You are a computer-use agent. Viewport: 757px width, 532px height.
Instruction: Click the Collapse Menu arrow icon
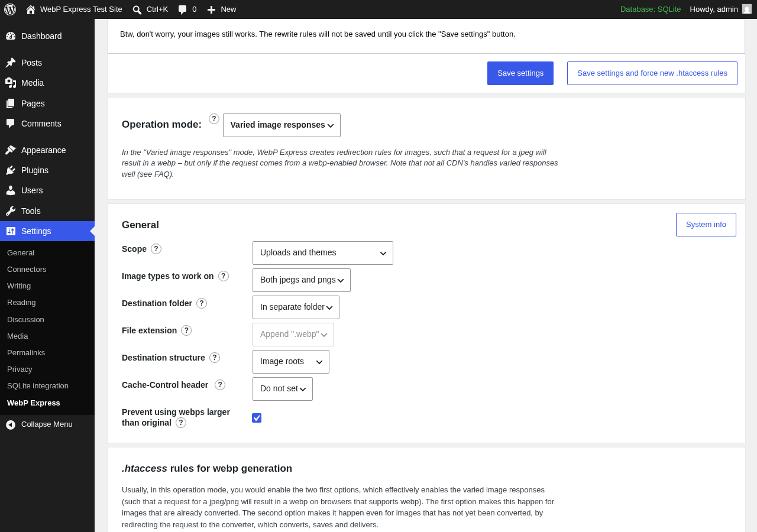click(x=11, y=424)
